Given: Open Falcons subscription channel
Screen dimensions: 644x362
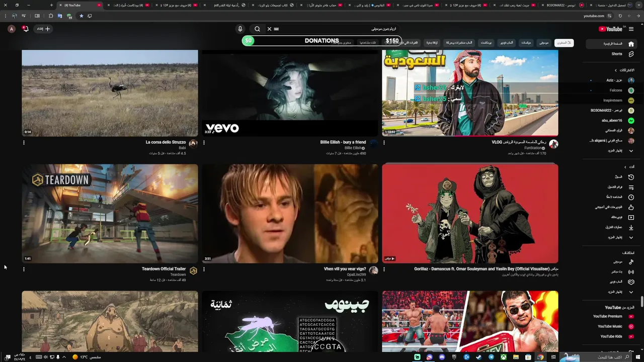Looking at the screenshot, I should tap(612, 90).
